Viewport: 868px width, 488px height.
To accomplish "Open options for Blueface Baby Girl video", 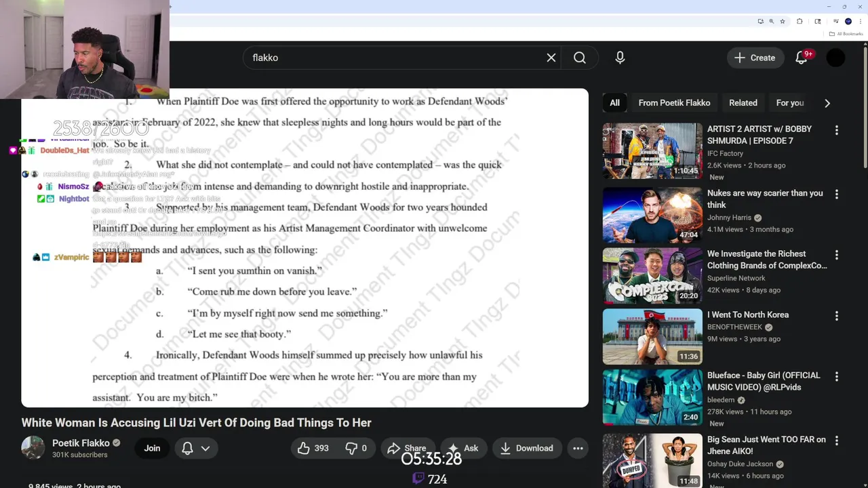I will [837, 376].
